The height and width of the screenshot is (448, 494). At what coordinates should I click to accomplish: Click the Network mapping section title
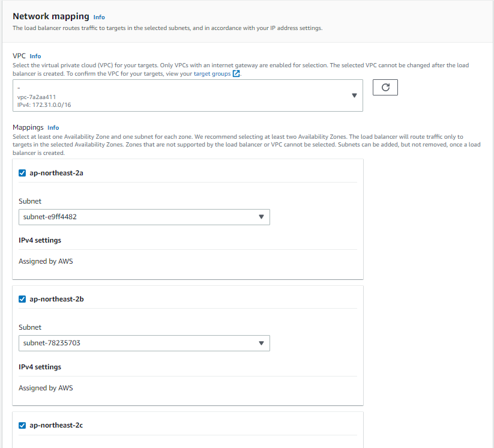(51, 16)
